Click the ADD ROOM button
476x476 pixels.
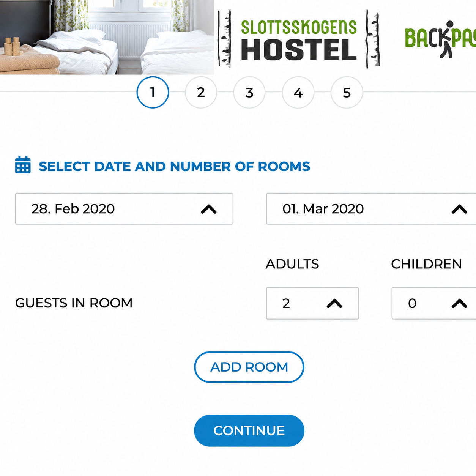249,367
